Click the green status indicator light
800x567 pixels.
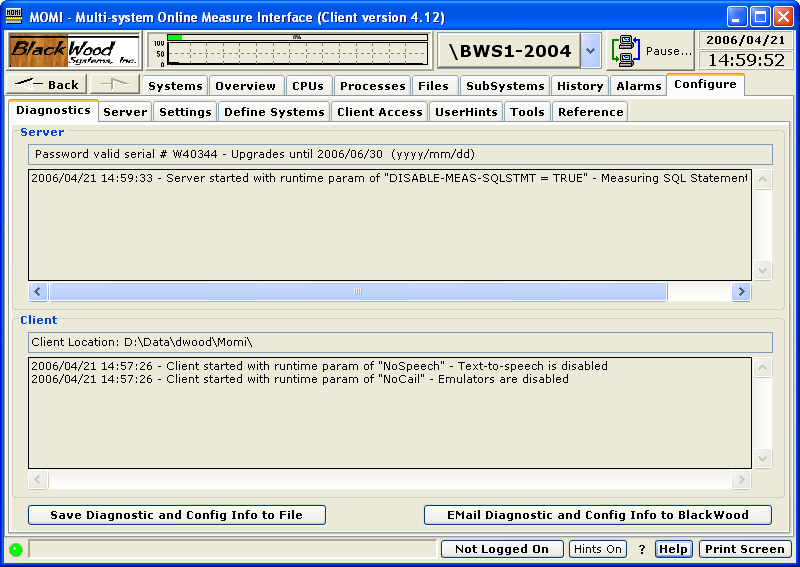click(16, 550)
